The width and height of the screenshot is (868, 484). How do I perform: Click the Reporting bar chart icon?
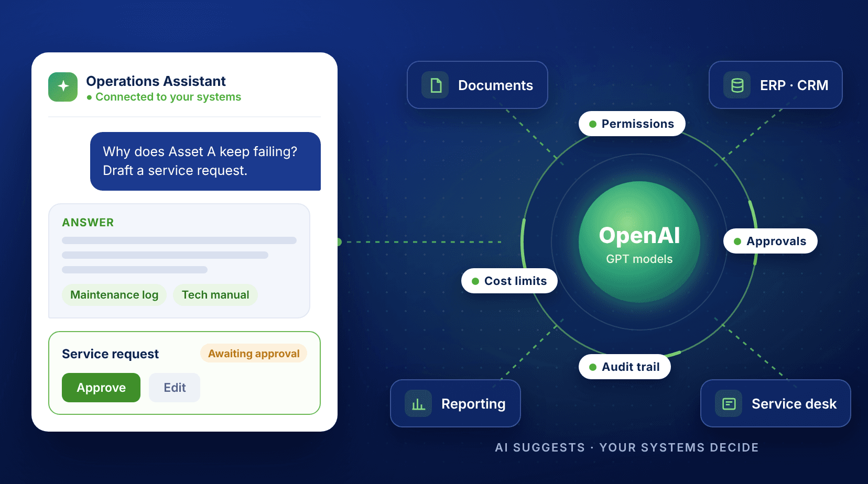click(x=418, y=403)
